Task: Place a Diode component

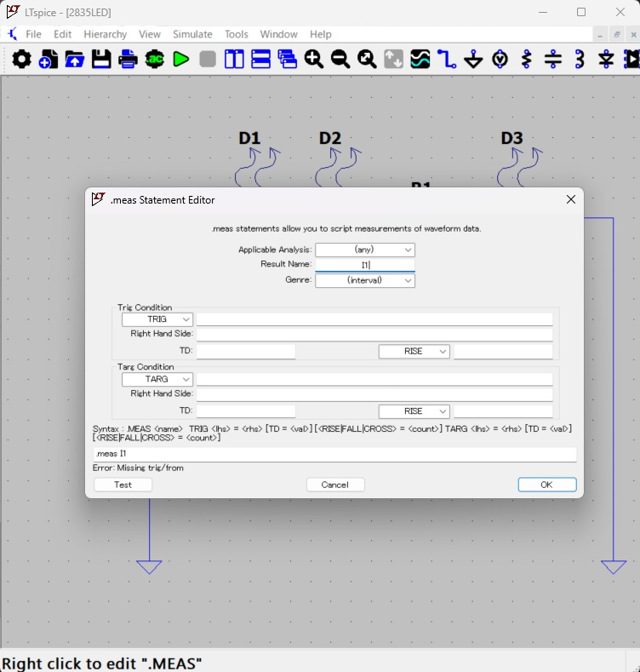Action: [x=606, y=59]
